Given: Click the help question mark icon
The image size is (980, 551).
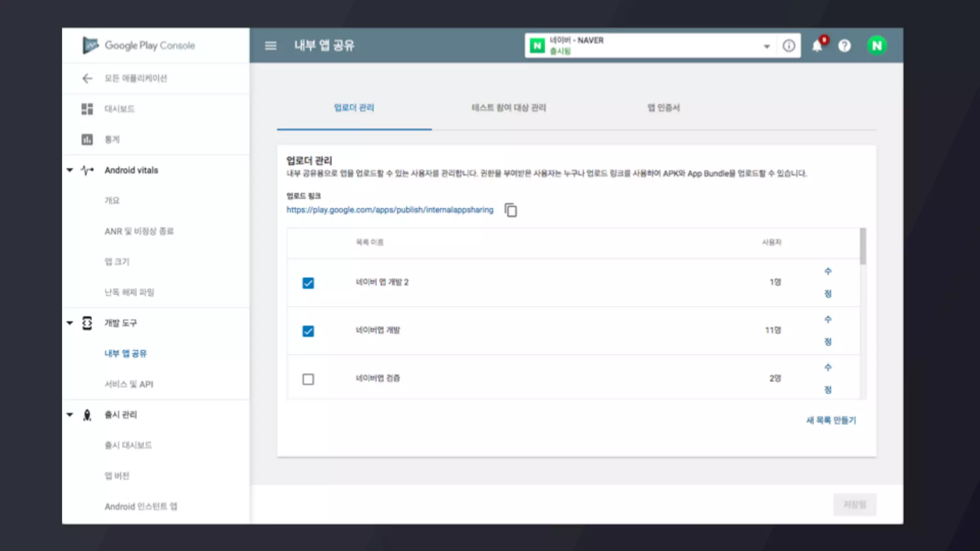Looking at the screenshot, I should (x=845, y=46).
